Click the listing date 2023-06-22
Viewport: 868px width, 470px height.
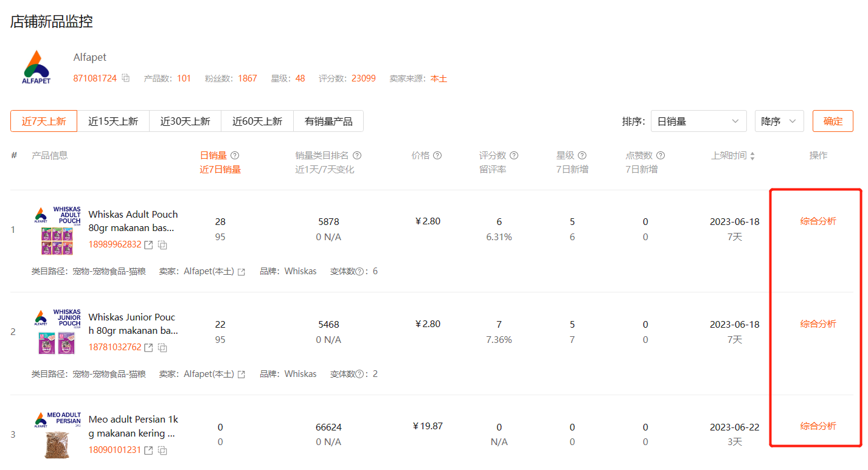click(735, 427)
